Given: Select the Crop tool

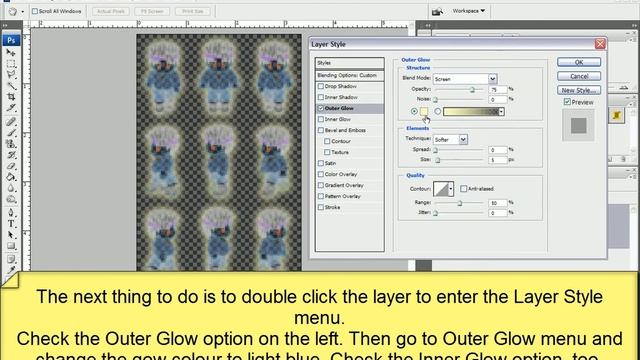Looking at the screenshot, I should [x=11, y=97].
